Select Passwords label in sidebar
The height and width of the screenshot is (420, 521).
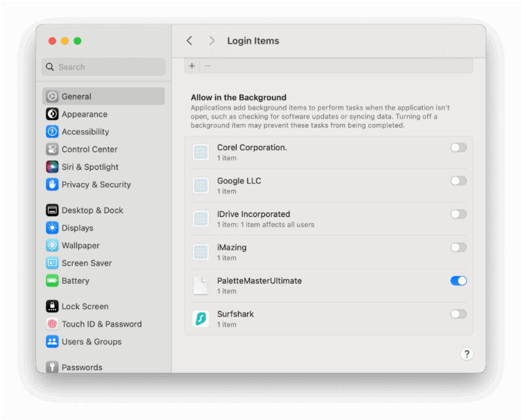(82, 367)
